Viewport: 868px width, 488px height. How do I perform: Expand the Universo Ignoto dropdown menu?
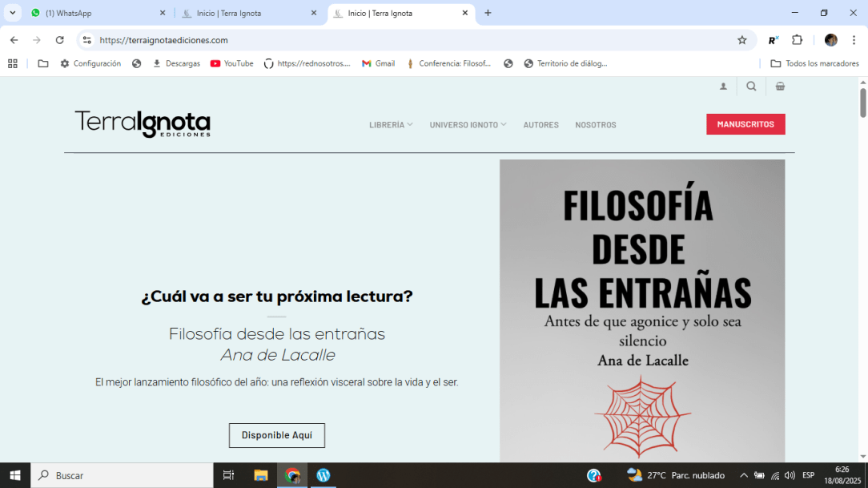468,125
